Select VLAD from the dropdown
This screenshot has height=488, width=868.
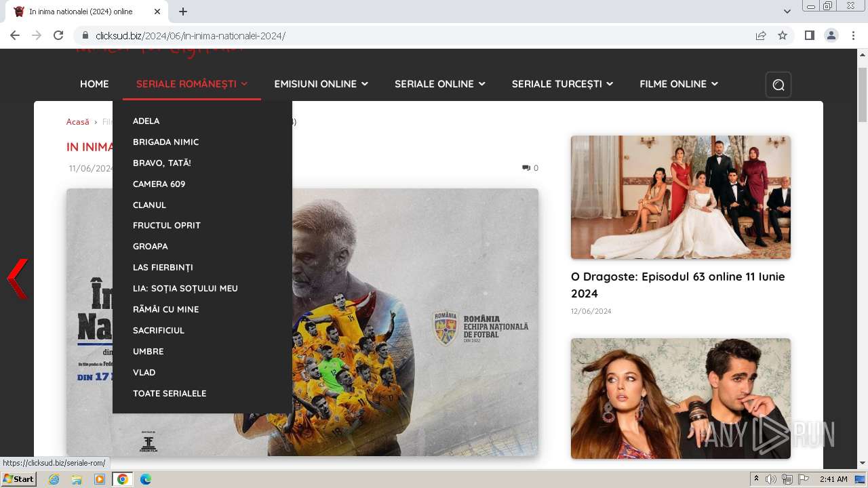pos(144,373)
